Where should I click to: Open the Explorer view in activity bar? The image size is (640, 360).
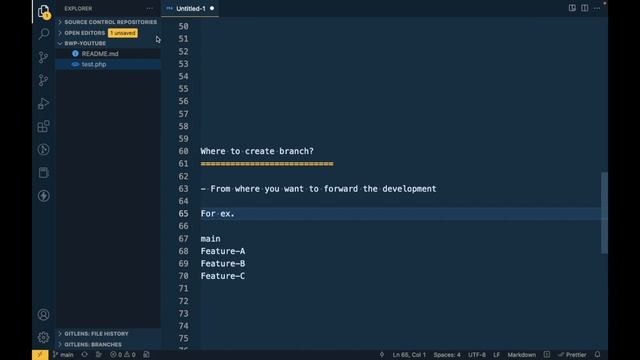click(x=43, y=11)
